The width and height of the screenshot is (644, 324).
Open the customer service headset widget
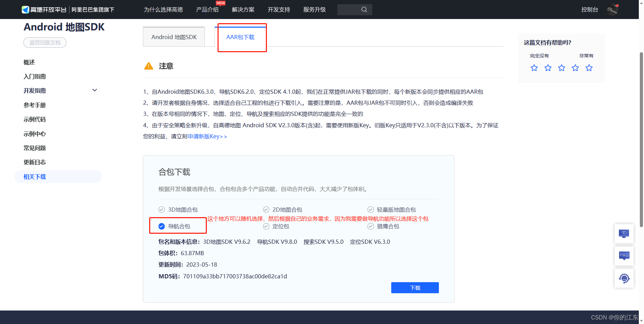[624, 278]
